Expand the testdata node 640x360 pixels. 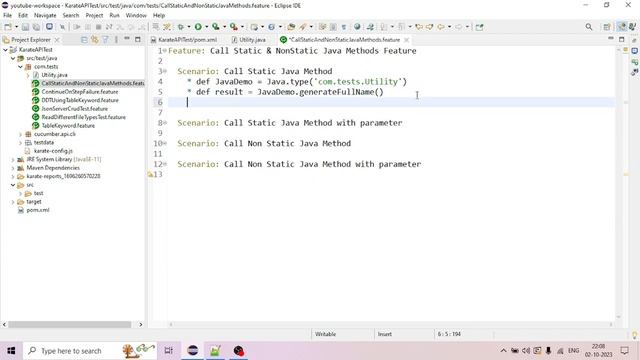(x=20, y=142)
